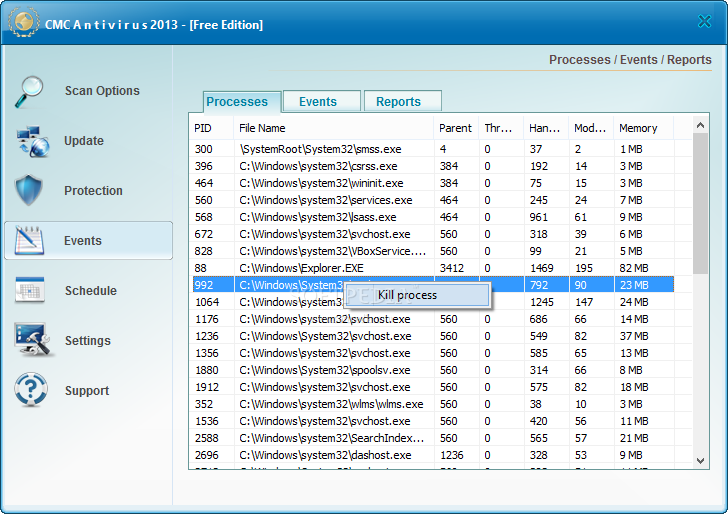Click PID 1236 cell
Viewport: 728px width, 514px height.
pos(207,336)
